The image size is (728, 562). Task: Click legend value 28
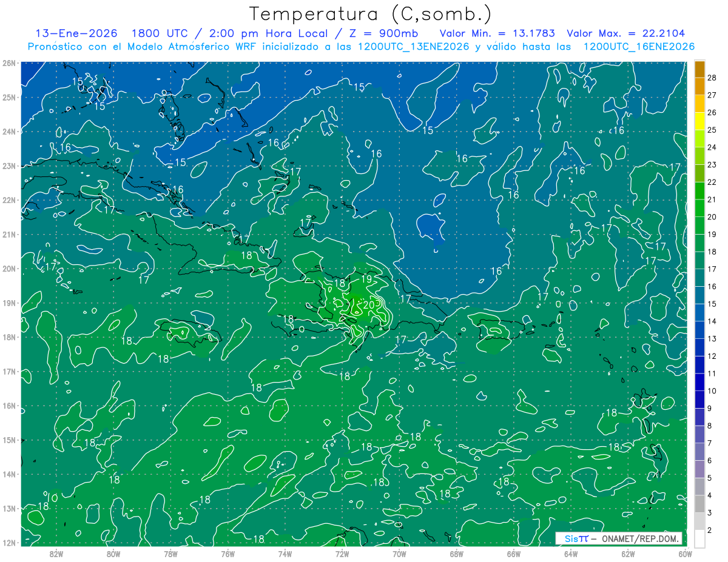coord(712,78)
